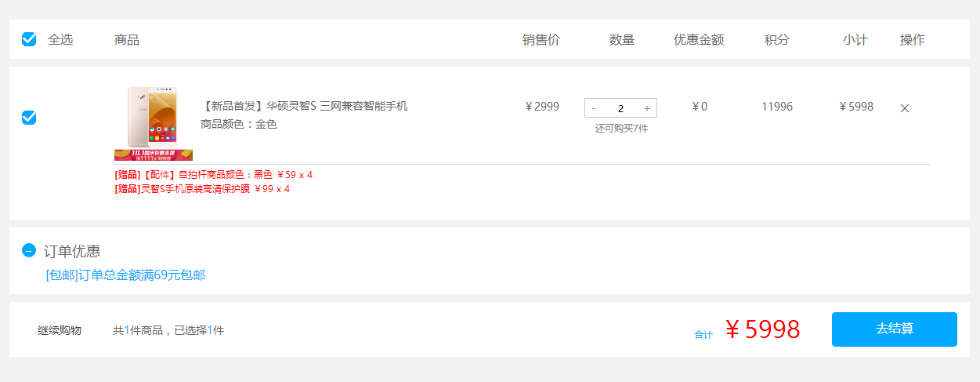This screenshot has width=980, height=382.
Task: Click 继续购物 to continue shopping
Action: point(60,330)
